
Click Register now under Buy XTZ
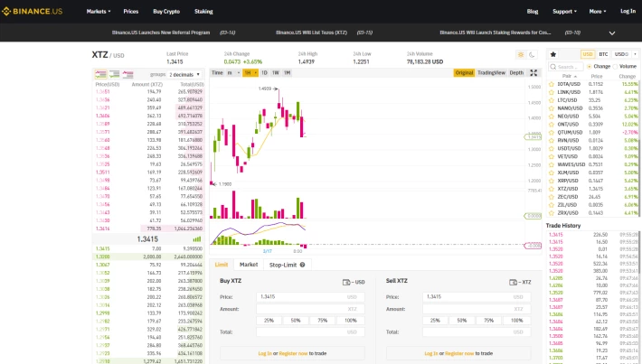(x=293, y=353)
